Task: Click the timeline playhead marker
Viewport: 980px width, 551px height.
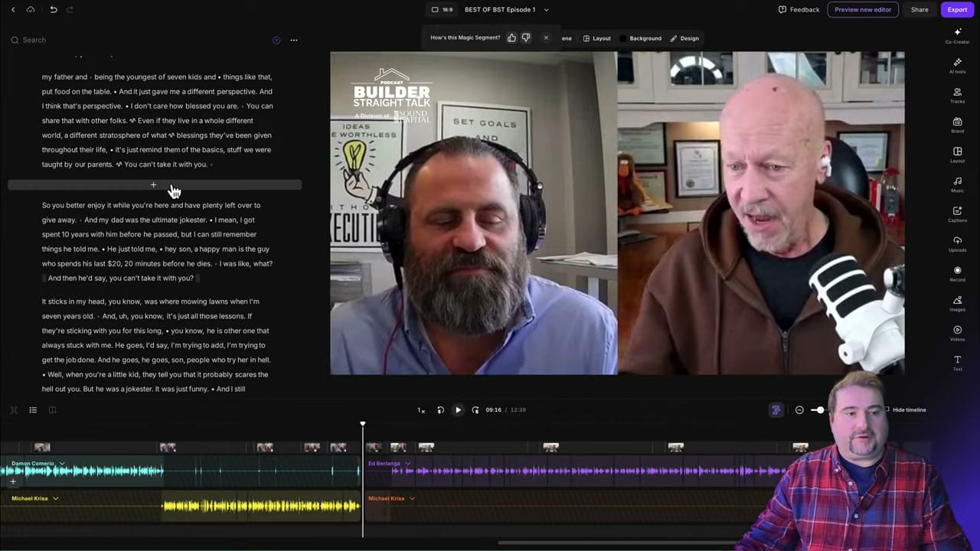Action: pos(363,423)
